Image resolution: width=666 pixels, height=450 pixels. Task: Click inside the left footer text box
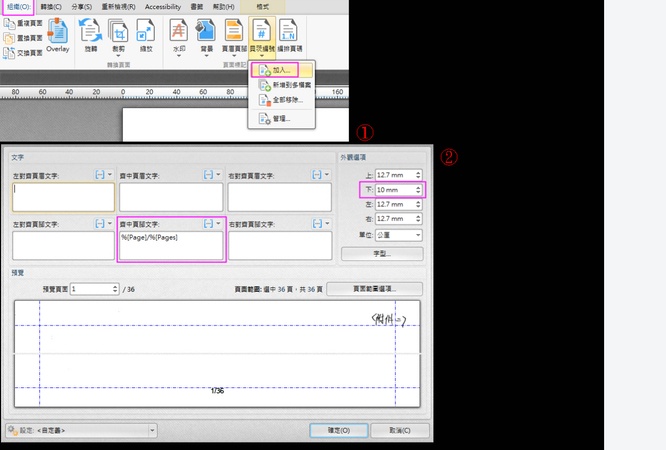[x=63, y=246]
